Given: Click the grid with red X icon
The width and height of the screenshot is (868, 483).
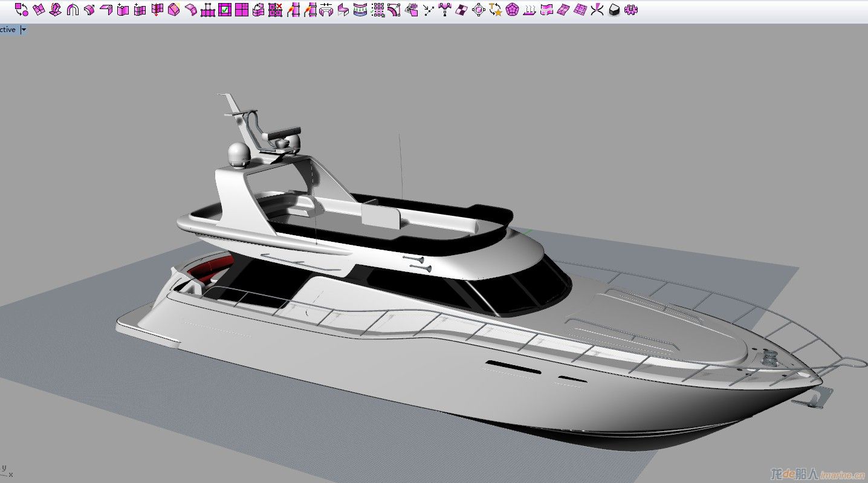Looking at the screenshot, I should pyautogui.click(x=276, y=10).
